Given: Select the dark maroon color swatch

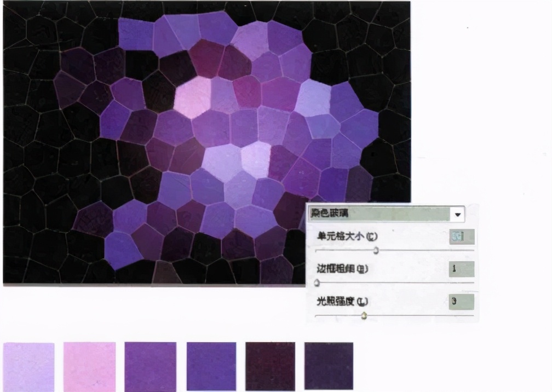Looking at the screenshot, I should tap(270, 366).
